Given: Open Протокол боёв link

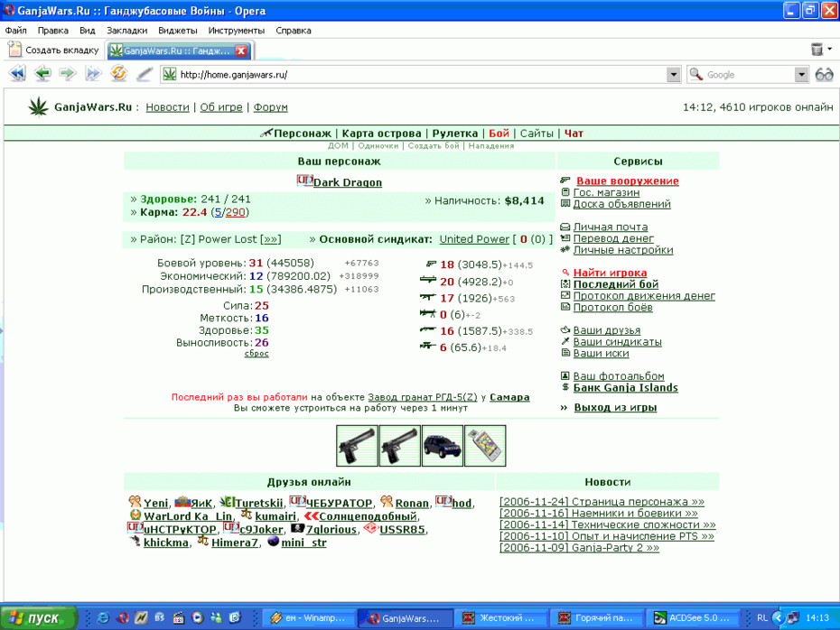Looking at the screenshot, I should click(613, 307).
